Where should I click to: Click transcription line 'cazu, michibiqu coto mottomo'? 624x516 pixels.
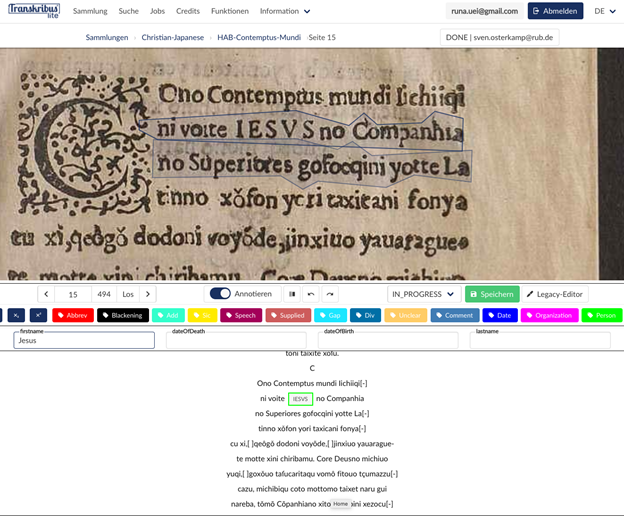tap(312, 489)
